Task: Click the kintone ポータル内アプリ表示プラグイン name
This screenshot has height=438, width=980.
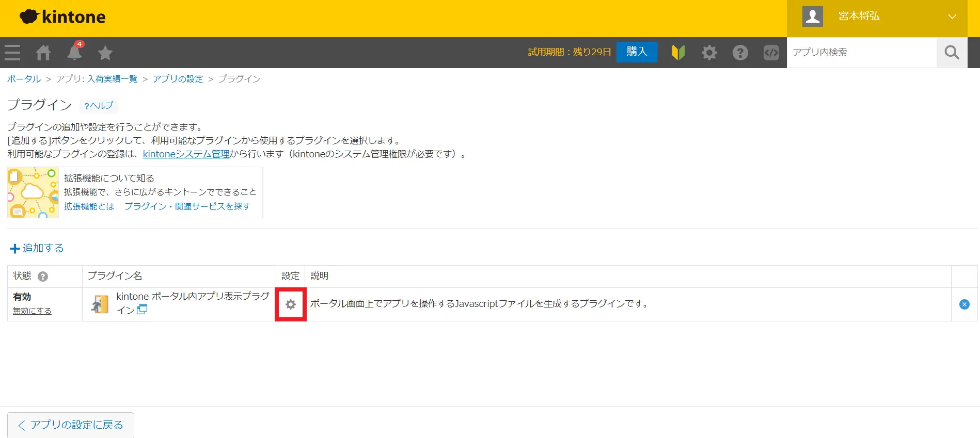Action: tap(193, 303)
